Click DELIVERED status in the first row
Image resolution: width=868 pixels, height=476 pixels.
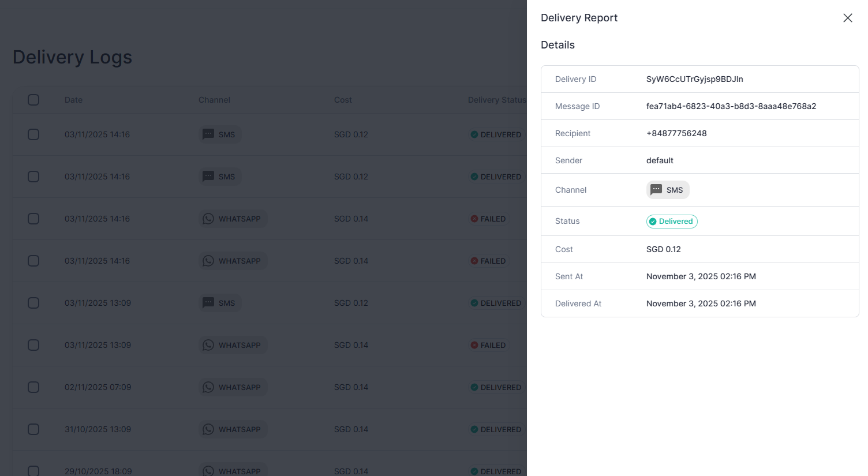click(496, 134)
